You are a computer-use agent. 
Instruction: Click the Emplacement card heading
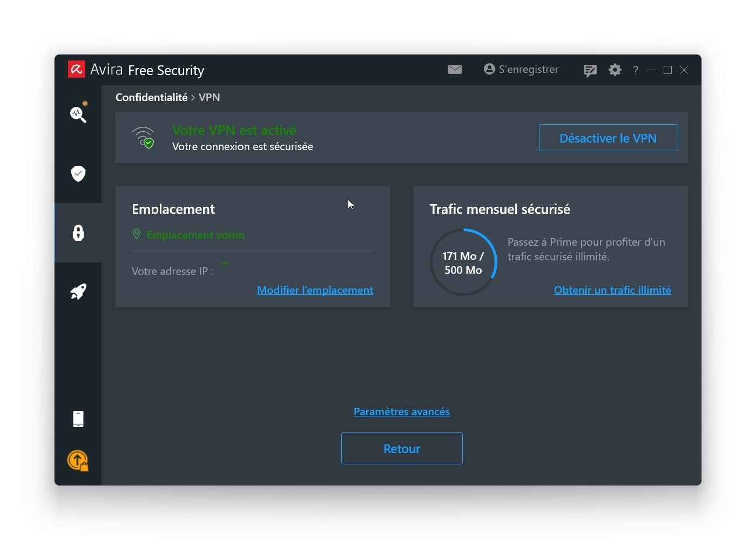(x=173, y=209)
